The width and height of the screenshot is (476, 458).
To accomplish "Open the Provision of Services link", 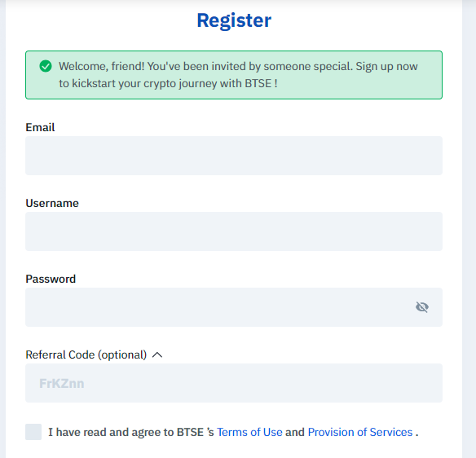I will pos(360,432).
